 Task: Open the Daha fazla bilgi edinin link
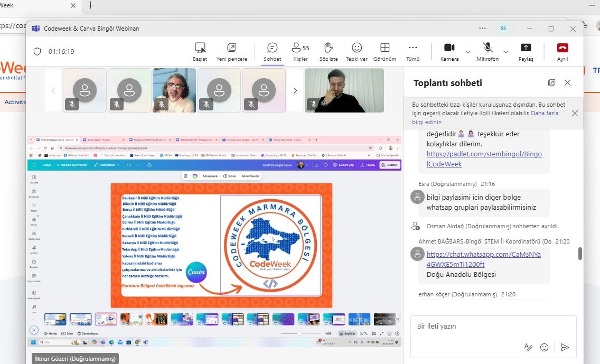(485, 117)
